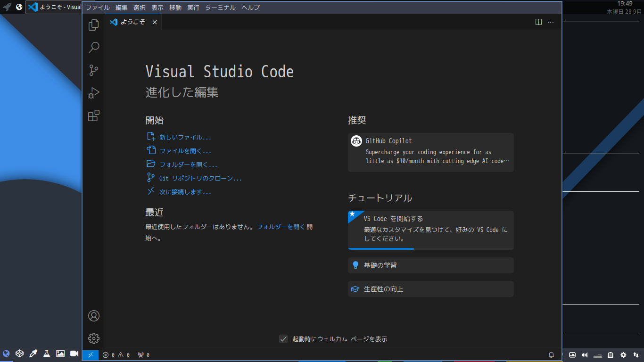Screen dimensions: 644x362
Task: Open the 表示 menu
Action: click(x=157, y=8)
